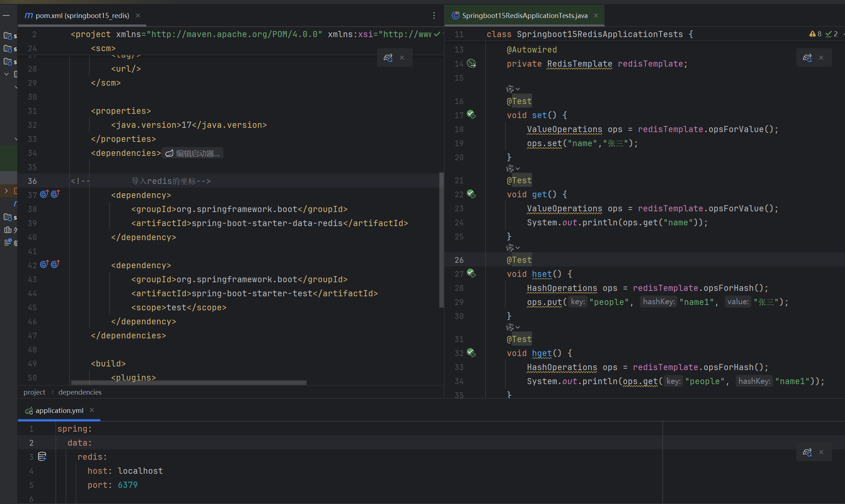Viewport: 845px width, 504px height.
Task: Switch to Springboot15RedisApplicationTests.java tab
Action: [x=524, y=15]
